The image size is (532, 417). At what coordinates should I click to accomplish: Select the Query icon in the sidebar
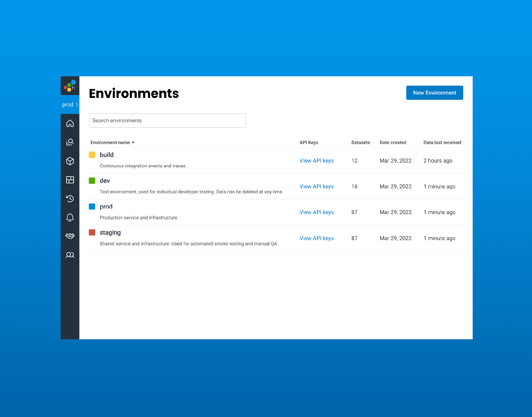click(x=70, y=142)
